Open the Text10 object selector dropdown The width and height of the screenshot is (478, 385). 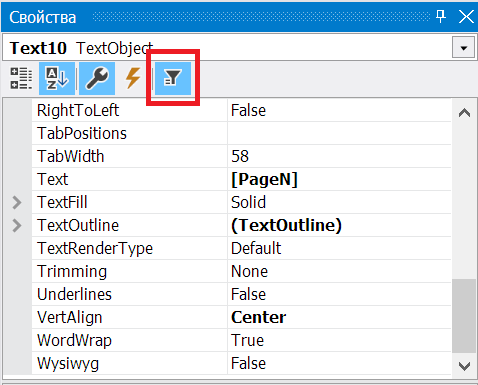point(463,48)
